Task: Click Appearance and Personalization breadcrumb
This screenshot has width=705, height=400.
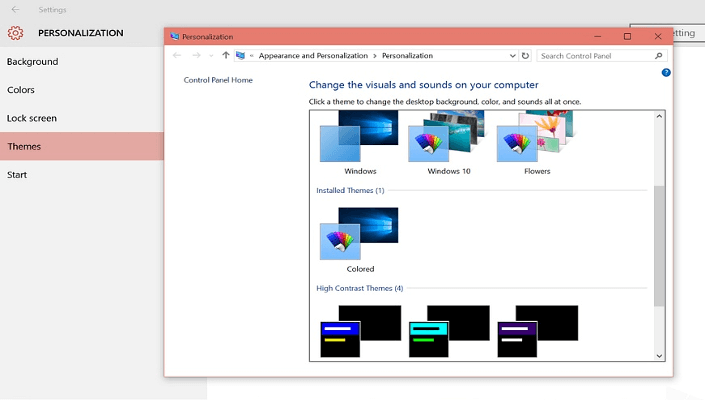Action: point(313,56)
